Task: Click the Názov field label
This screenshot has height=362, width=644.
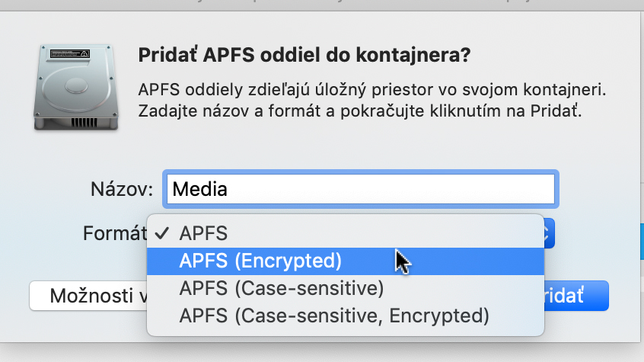Action: coord(122,189)
